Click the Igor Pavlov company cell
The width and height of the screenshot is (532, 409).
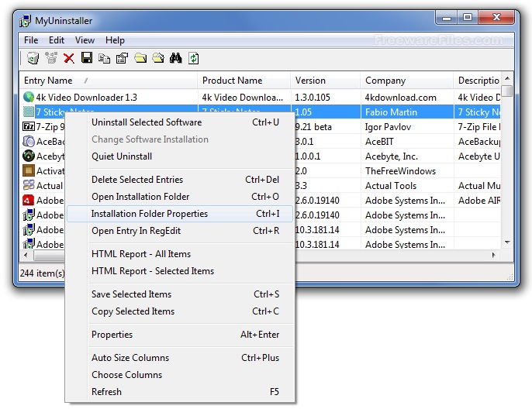[407, 127]
